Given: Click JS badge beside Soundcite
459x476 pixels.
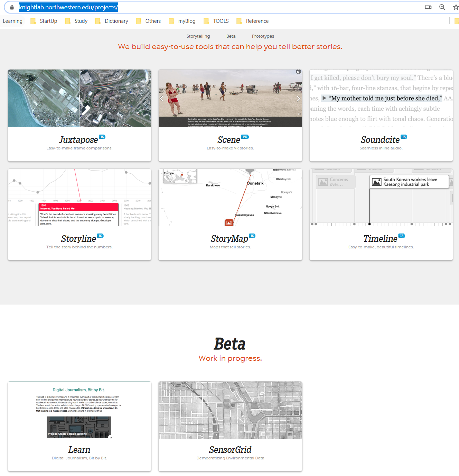Looking at the screenshot, I should coord(404,137).
